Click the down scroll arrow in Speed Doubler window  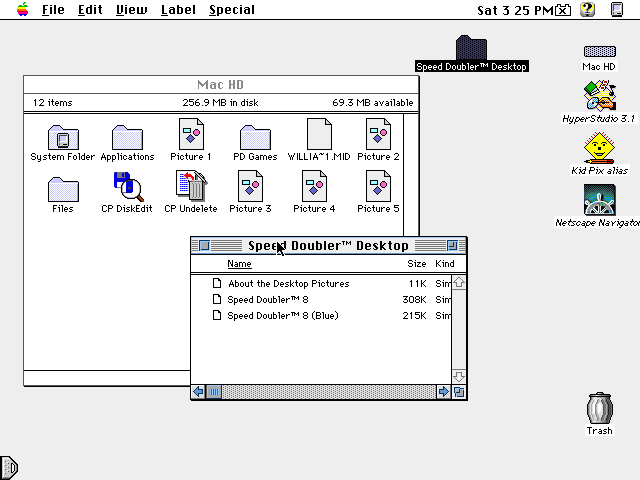tap(459, 376)
